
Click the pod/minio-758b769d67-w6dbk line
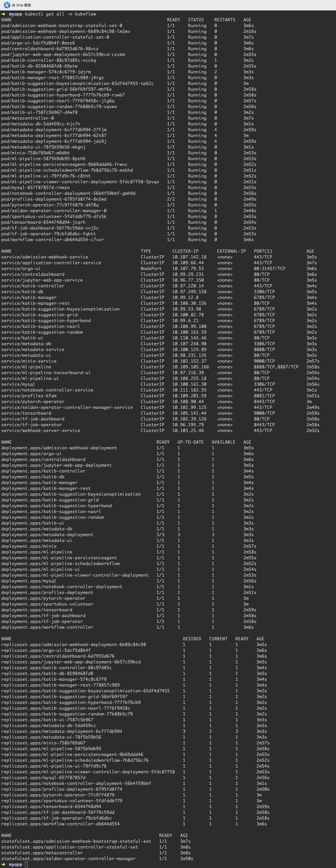pyautogui.click(x=35, y=153)
